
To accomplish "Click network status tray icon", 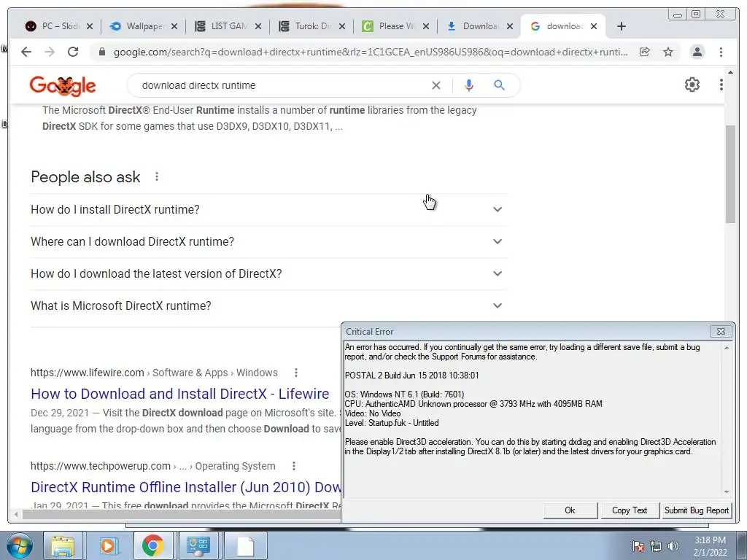I will tap(656, 546).
